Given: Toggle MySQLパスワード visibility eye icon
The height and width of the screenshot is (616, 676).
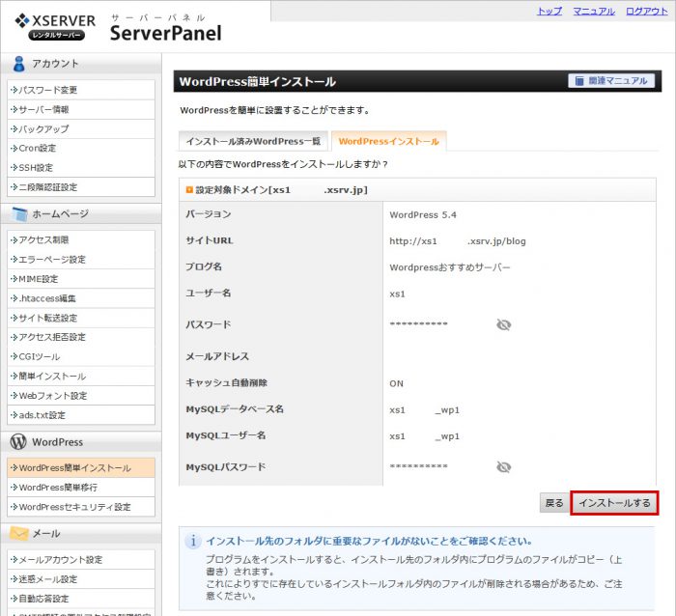Looking at the screenshot, I should [x=503, y=467].
